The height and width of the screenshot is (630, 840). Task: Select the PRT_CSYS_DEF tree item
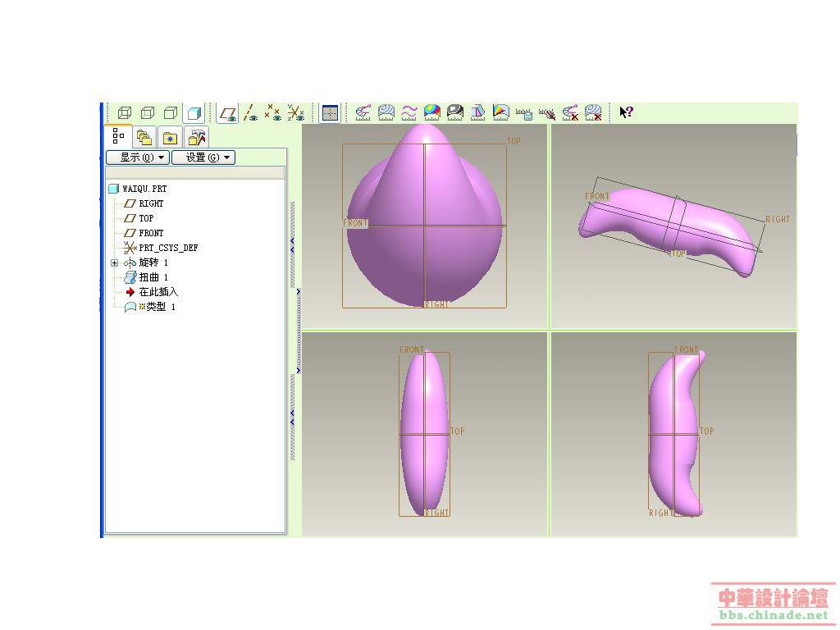coord(167,248)
